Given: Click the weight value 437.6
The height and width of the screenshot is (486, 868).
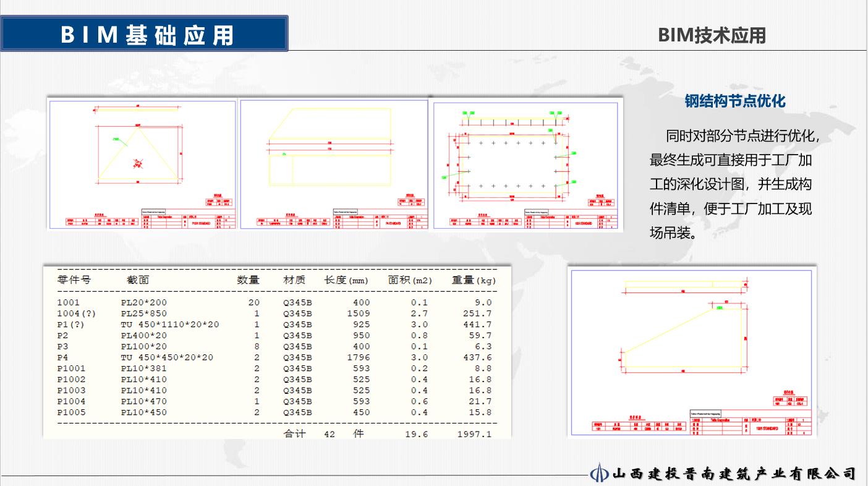Looking at the screenshot, I should tap(478, 357).
